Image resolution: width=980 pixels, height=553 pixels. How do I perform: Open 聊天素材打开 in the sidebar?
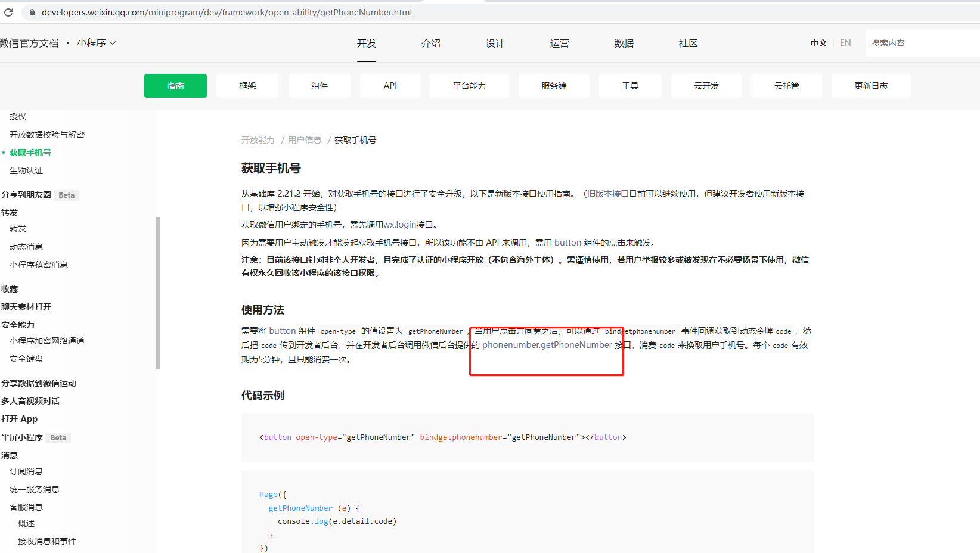[26, 307]
